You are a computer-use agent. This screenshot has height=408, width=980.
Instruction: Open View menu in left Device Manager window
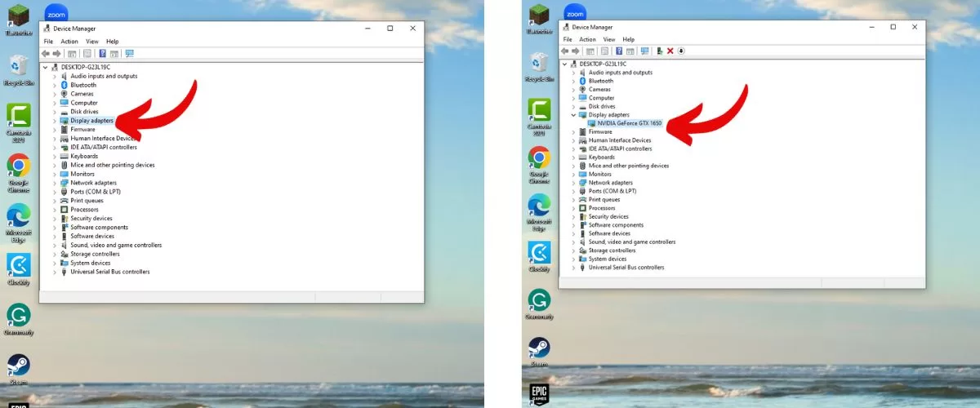point(92,41)
